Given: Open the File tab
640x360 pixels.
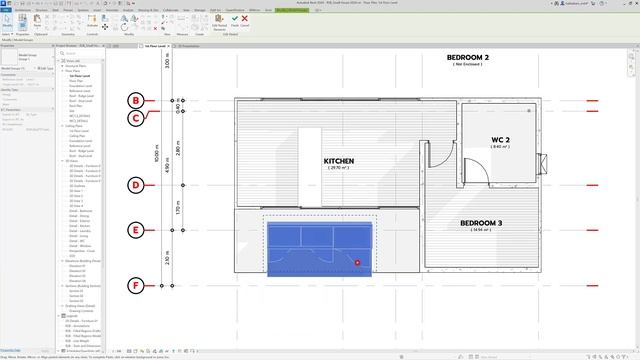Looking at the screenshot, I should [6, 10].
